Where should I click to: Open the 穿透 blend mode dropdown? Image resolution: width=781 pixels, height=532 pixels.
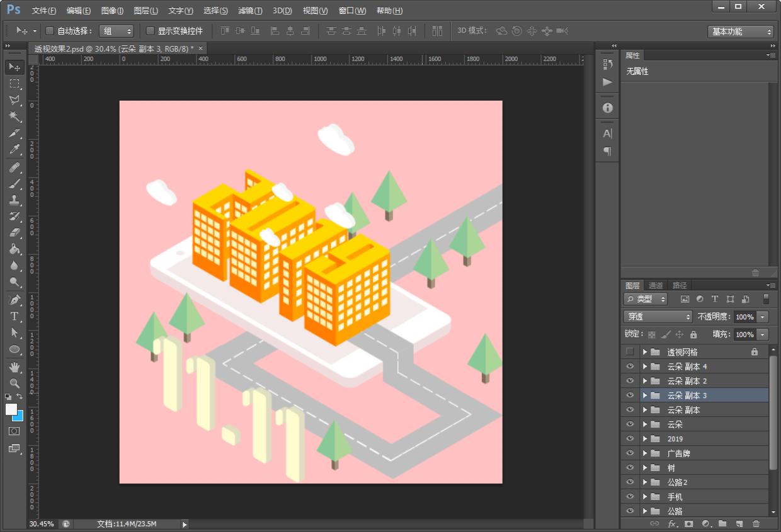point(658,317)
